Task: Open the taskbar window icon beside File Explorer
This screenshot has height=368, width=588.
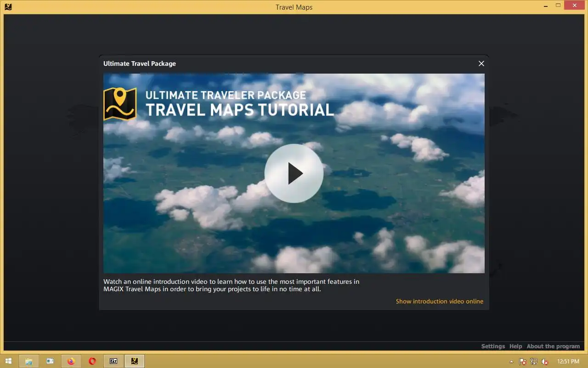Action: (50, 361)
